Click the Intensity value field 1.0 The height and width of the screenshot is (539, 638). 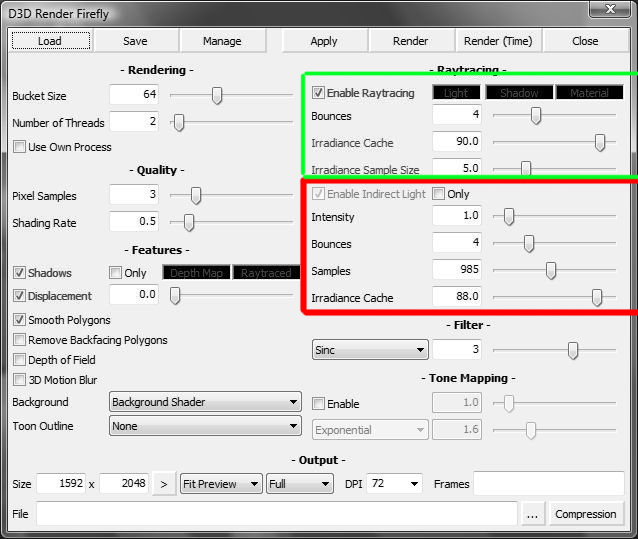point(457,216)
